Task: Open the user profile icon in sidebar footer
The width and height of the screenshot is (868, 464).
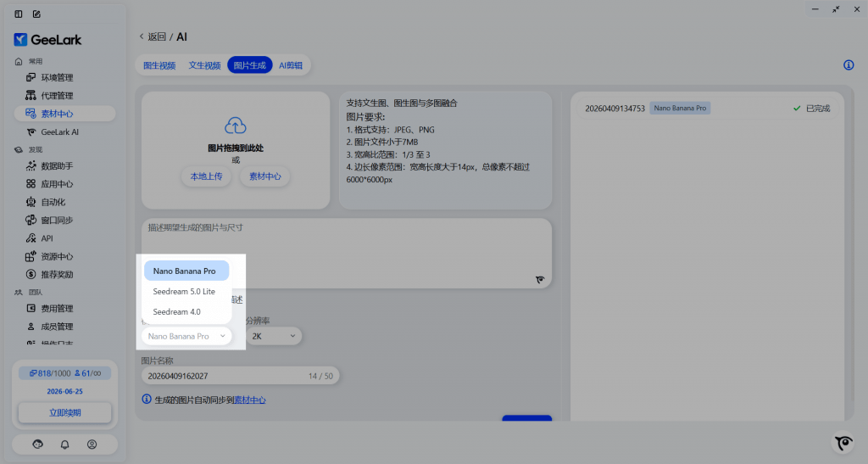Action: [x=92, y=444]
